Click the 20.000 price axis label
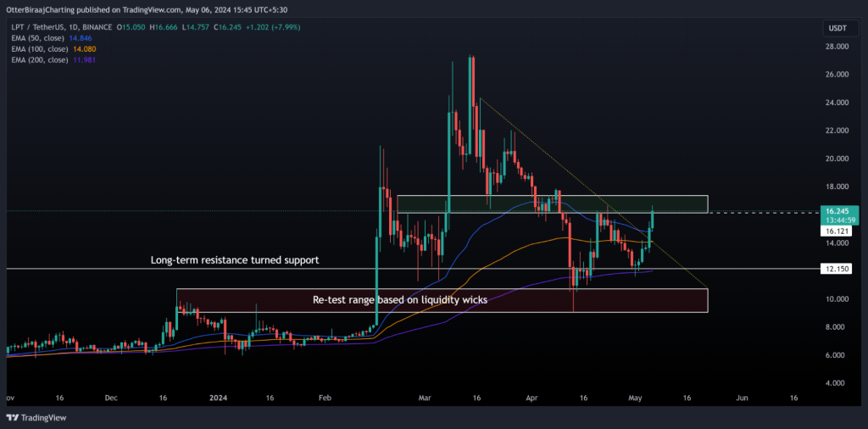Viewport: 868px width, 429px height. (x=836, y=159)
